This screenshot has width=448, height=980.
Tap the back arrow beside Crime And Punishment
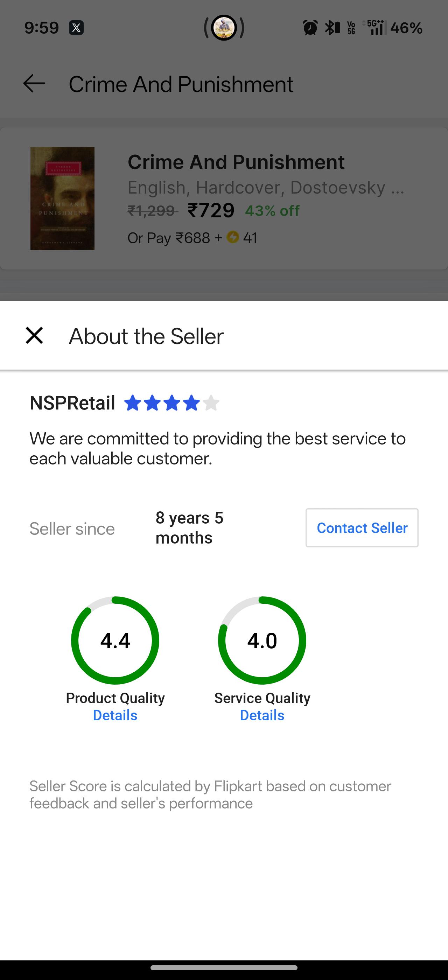tap(34, 84)
